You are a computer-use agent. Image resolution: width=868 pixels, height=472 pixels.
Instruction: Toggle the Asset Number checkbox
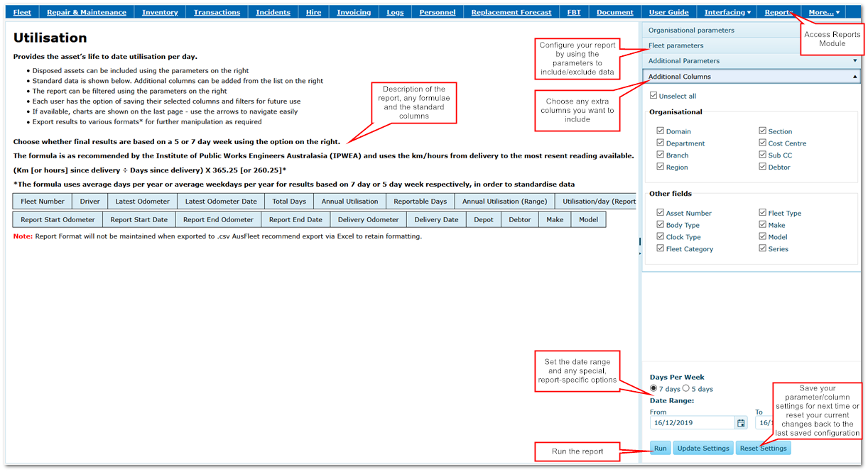(661, 213)
